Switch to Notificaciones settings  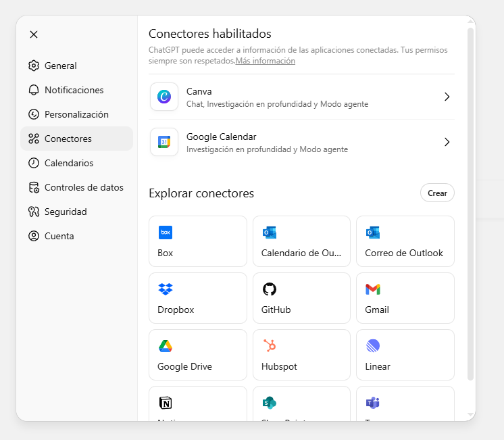click(74, 90)
